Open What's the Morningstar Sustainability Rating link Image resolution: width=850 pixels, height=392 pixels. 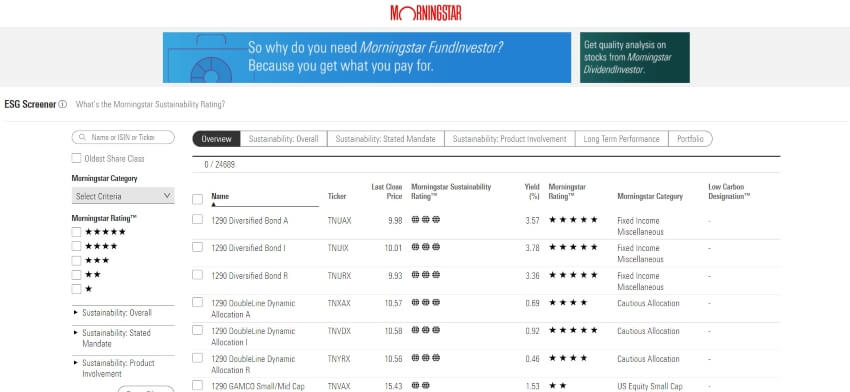click(x=150, y=104)
